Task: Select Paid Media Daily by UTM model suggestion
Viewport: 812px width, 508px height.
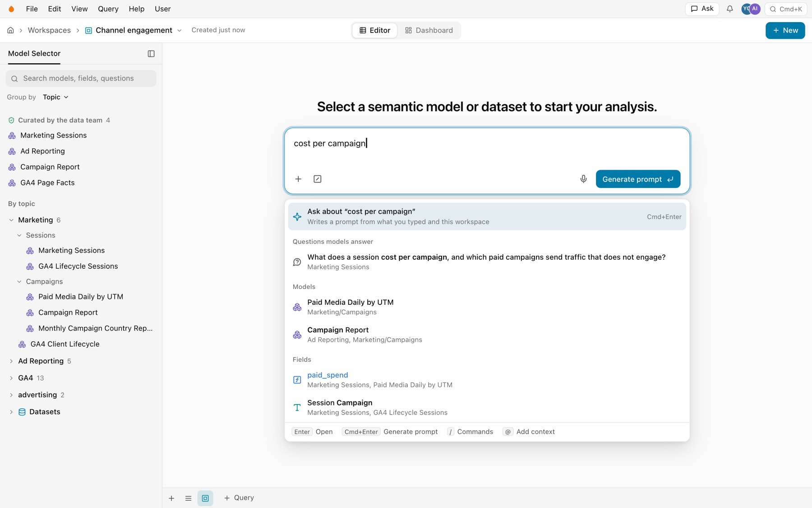Action: [x=487, y=307]
